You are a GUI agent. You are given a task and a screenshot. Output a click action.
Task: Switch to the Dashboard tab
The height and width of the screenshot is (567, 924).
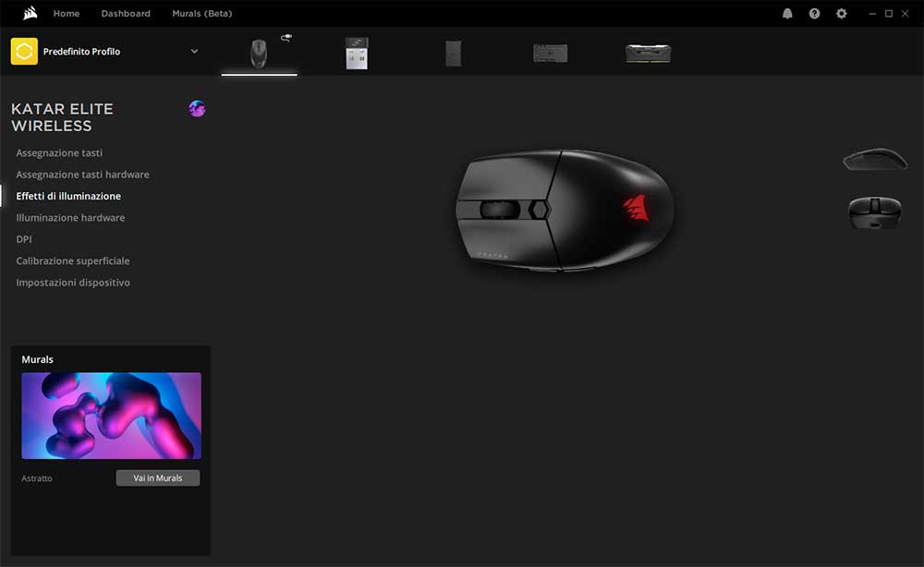pyautogui.click(x=126, y=14)
